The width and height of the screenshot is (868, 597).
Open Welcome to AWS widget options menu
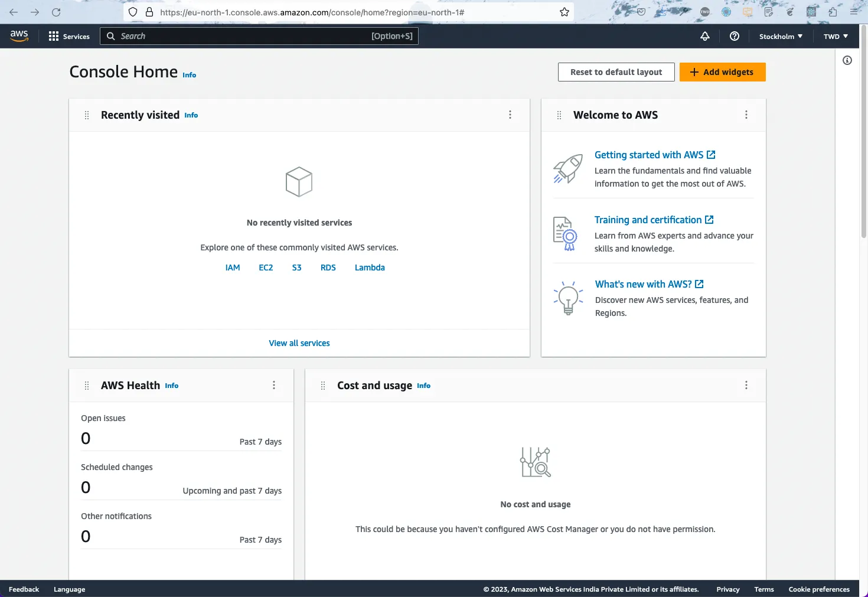coord(746,115)
